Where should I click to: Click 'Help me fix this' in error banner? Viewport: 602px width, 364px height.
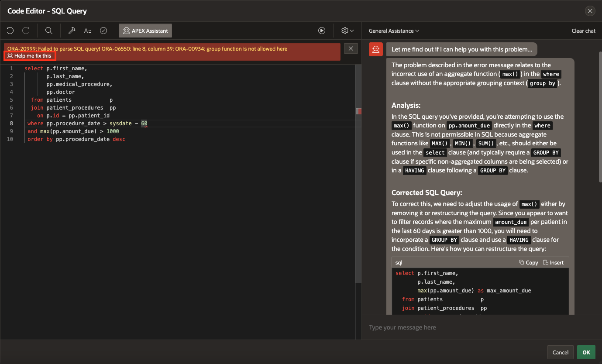tap(30, 56)
